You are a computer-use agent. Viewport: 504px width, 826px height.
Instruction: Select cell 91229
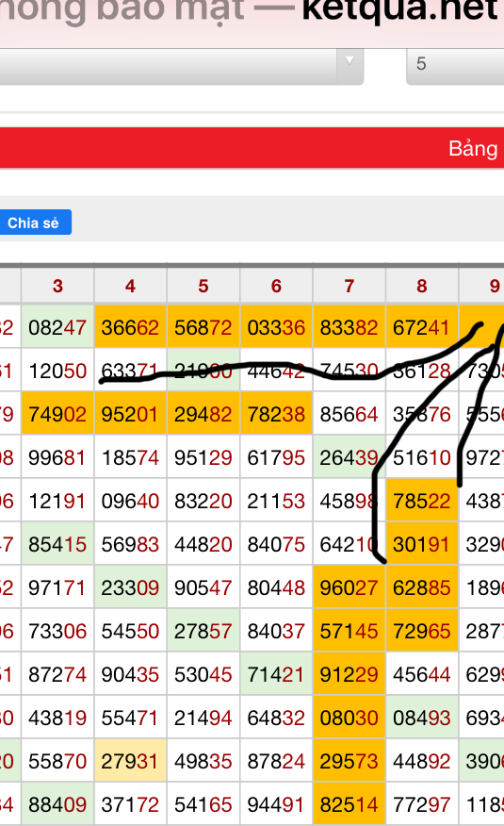pyautogui.click(x=350, y=674)
